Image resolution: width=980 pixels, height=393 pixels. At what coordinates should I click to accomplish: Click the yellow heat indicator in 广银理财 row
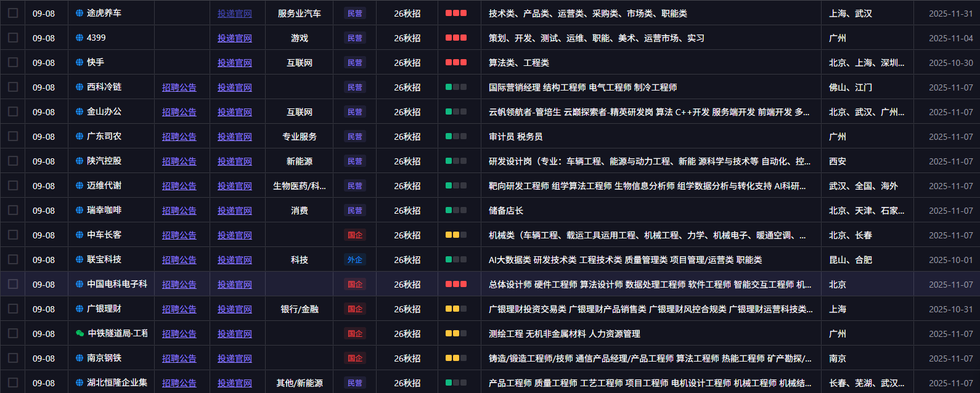(456, 309)
